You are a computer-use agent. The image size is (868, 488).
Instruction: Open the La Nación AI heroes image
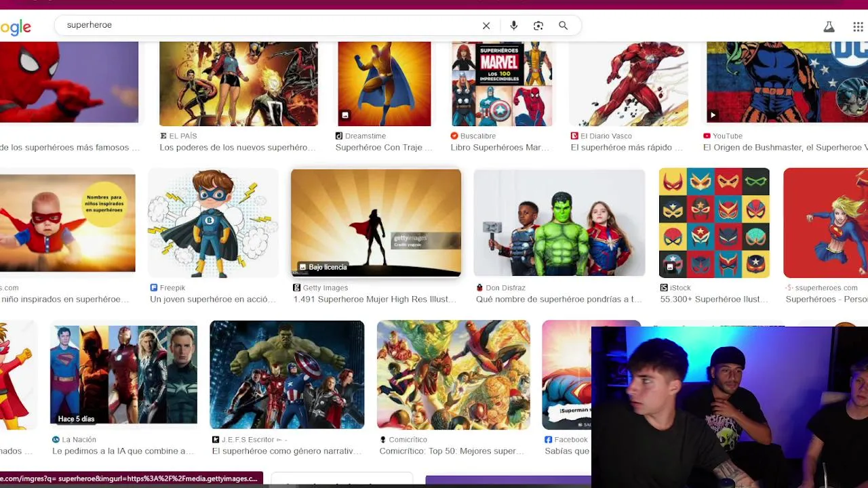point(123,375)
